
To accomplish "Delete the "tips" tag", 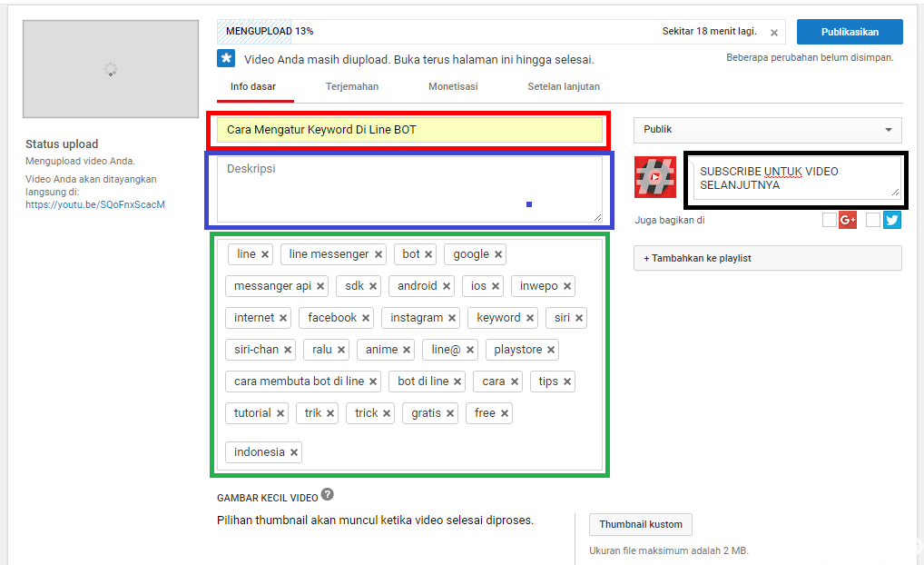I will point(567,382).
